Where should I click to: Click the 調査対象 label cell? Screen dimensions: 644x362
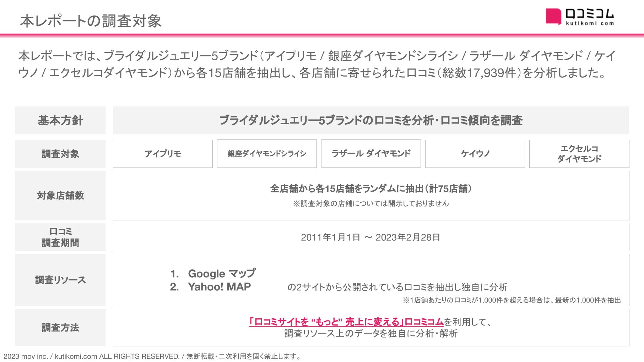click(60, 154)
